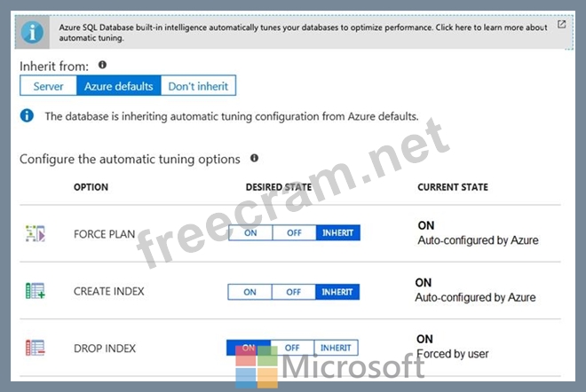Set Drop Index to INHERIT

coord(336,348)
